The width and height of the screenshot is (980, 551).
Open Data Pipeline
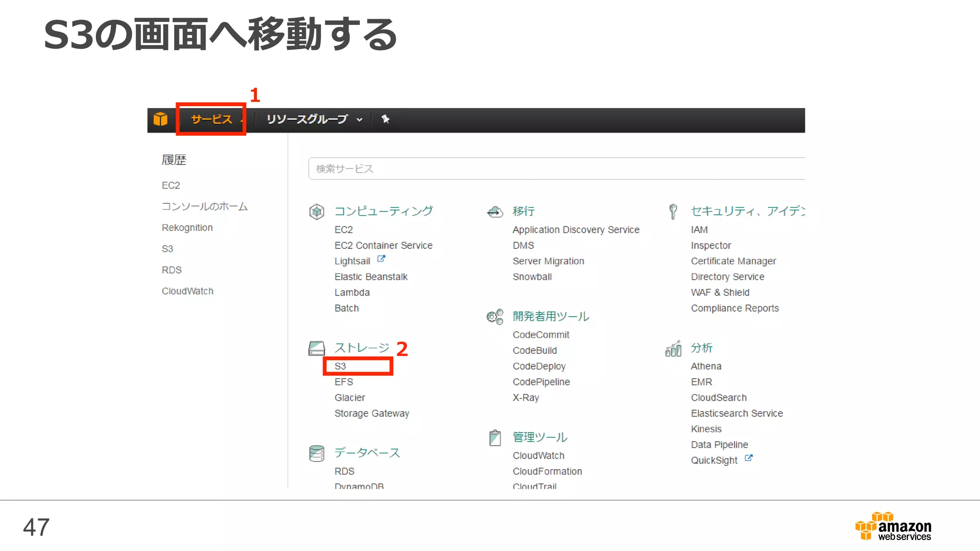(720, 445)
